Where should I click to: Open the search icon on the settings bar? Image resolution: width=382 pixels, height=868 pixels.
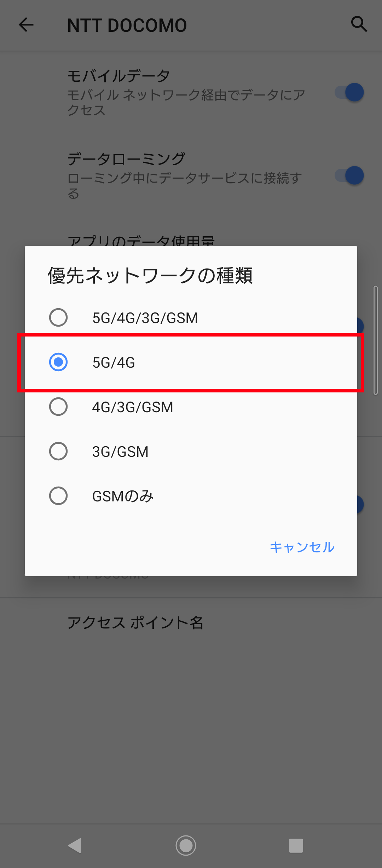359,24
